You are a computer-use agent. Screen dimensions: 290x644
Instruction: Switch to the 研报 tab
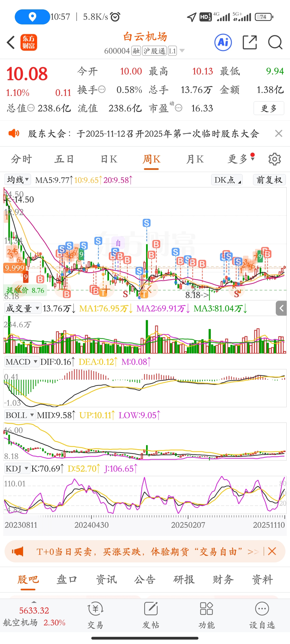pos(184,580)
